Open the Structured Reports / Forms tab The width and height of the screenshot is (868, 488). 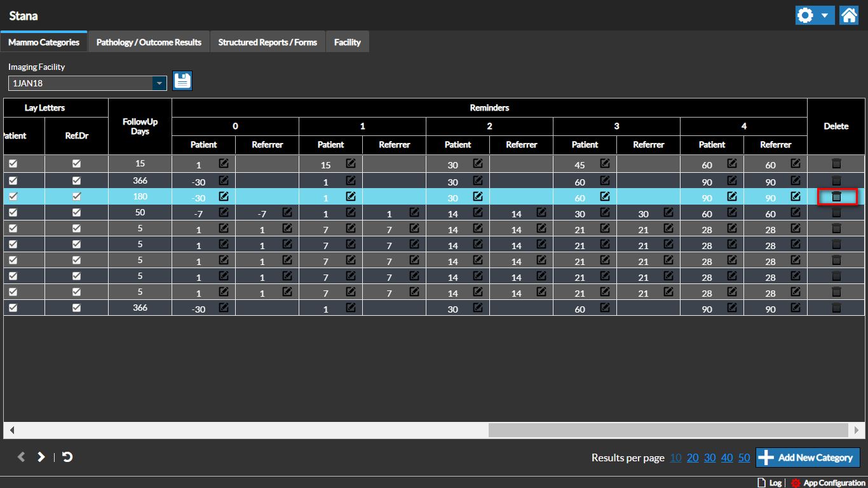pos(268,43)
